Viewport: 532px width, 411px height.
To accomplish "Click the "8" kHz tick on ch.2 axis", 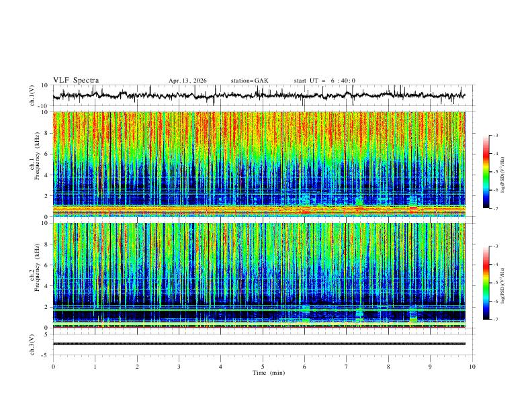I will (47, 244).
